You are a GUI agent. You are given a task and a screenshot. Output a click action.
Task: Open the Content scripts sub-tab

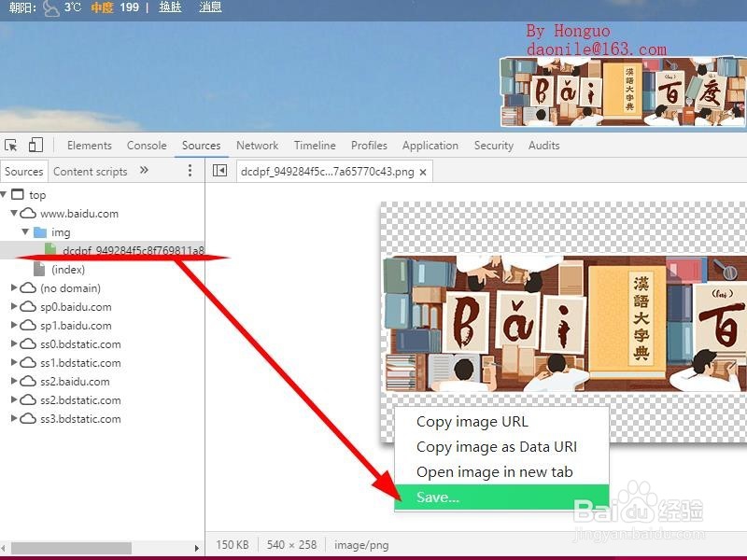click(90, 172)
